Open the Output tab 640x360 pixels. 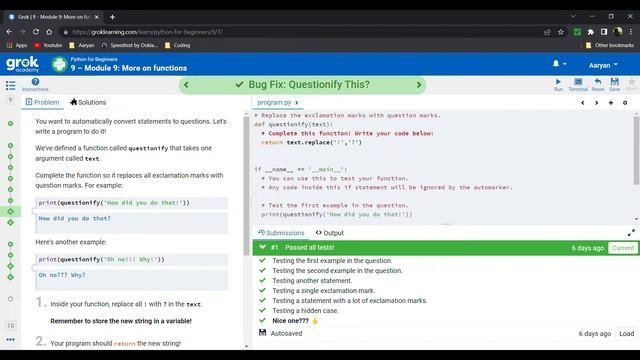[x=329, y=233]
